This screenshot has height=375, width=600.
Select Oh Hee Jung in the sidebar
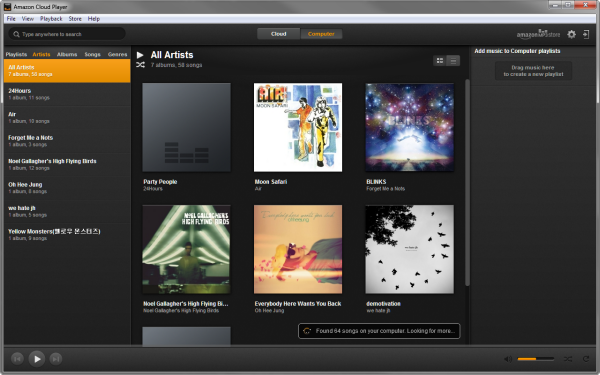[67, 188]
